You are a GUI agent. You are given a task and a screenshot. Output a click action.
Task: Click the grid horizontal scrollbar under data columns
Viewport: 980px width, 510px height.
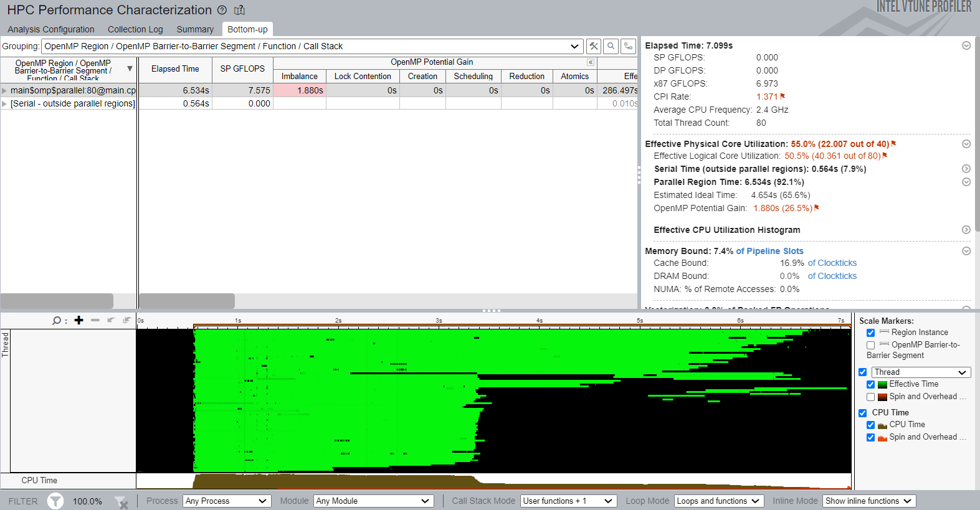click(187, 301)
